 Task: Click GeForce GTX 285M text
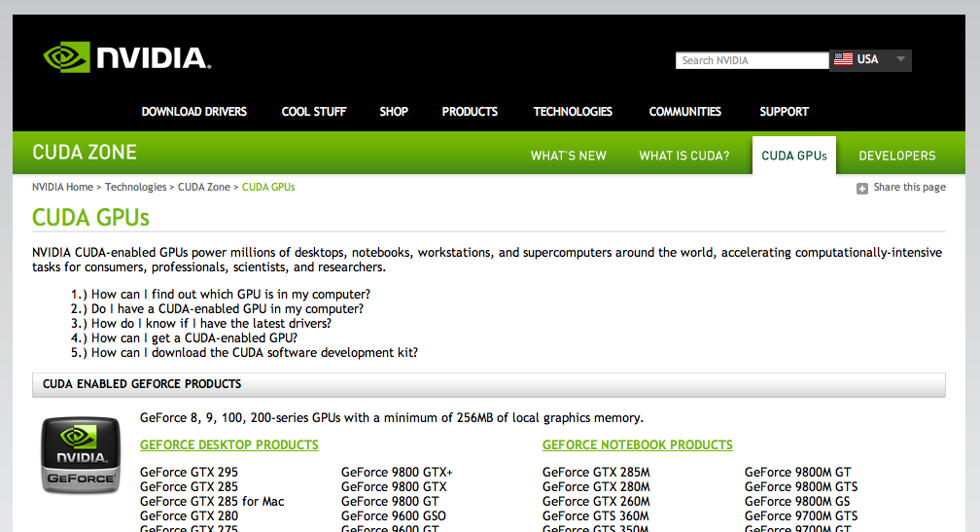[x=596, y=472]
